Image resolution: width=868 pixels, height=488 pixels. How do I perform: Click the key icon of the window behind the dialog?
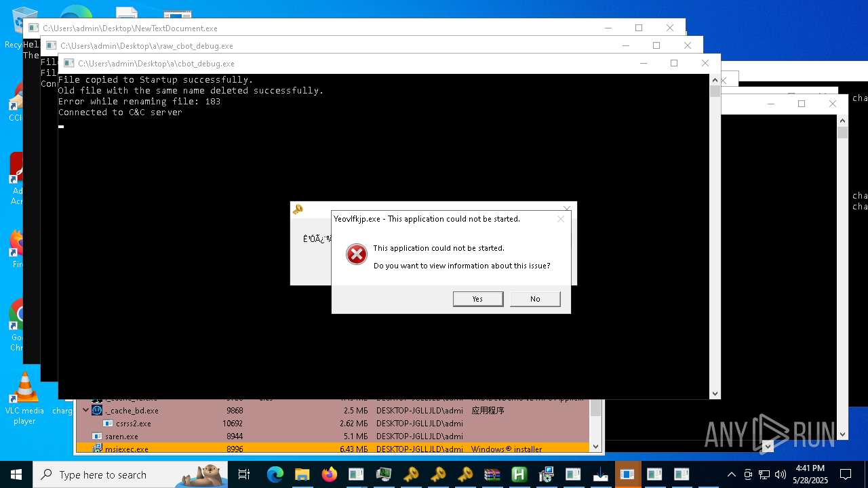pyautogui.click(x=298, y=209)
